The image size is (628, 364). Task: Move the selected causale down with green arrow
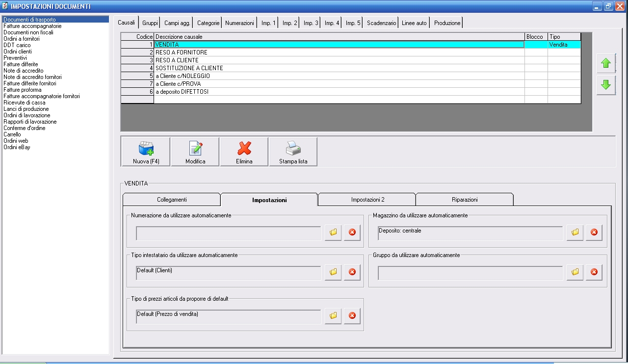point(606,85)
